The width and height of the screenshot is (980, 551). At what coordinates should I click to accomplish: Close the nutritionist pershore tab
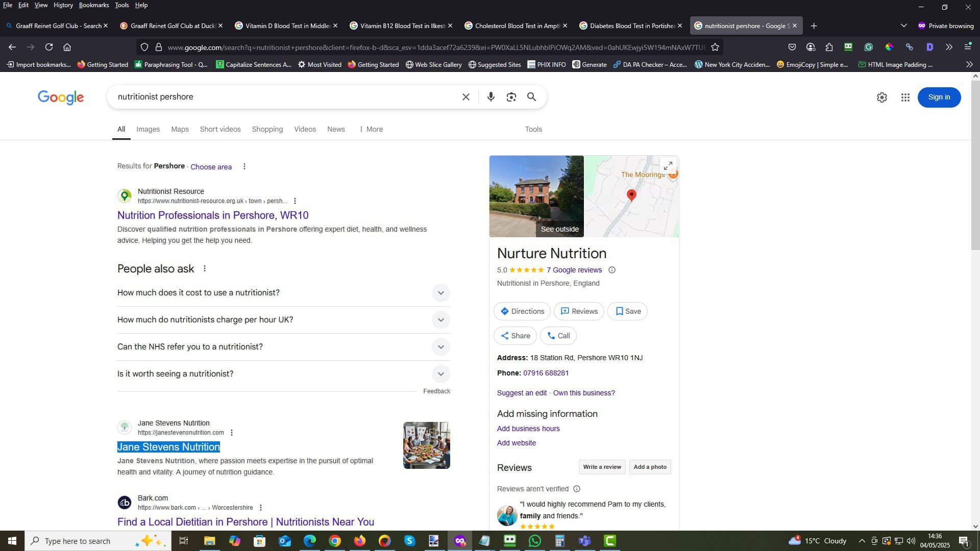(795, 26)
